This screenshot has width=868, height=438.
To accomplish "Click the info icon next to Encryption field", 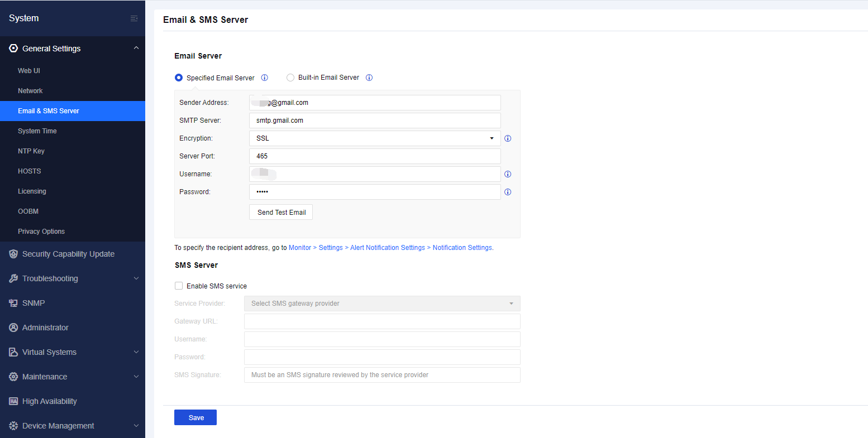I will coord(508,138).
